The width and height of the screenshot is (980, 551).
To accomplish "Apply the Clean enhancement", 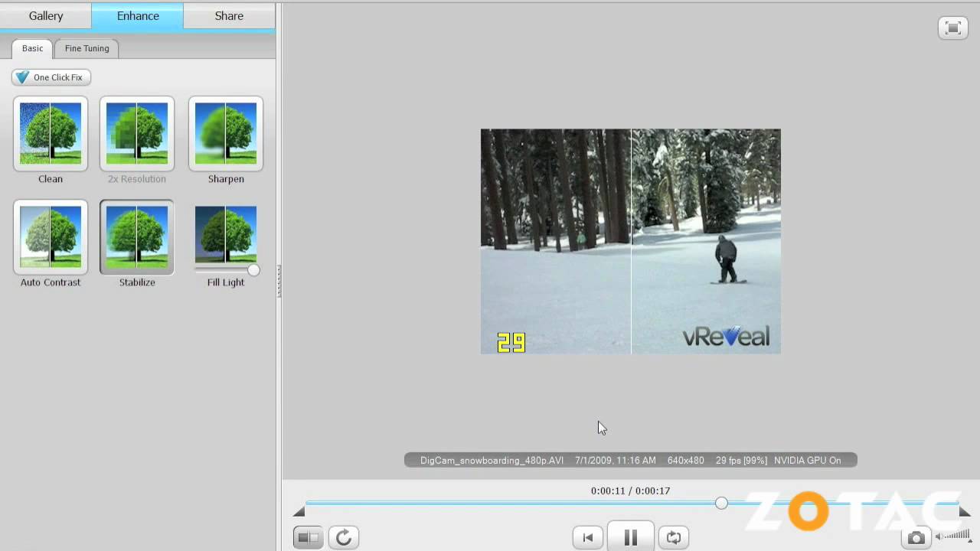I will coord(51,134).
